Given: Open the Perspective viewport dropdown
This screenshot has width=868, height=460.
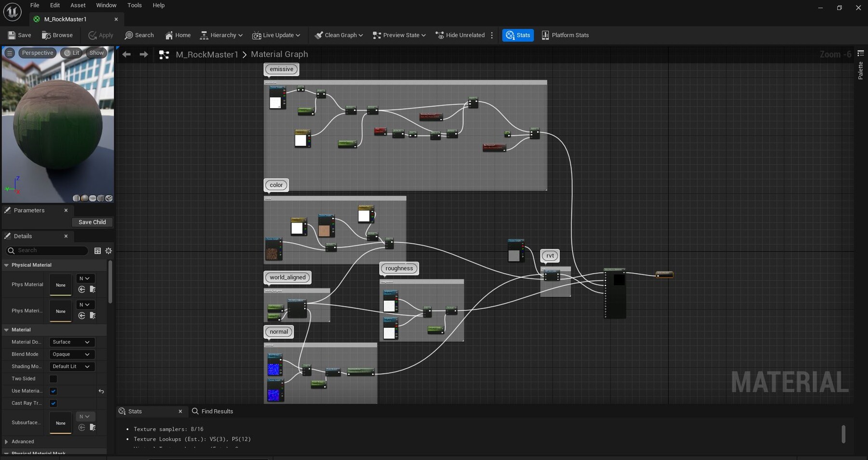Looking at the screenshot, I should [38, 53].
